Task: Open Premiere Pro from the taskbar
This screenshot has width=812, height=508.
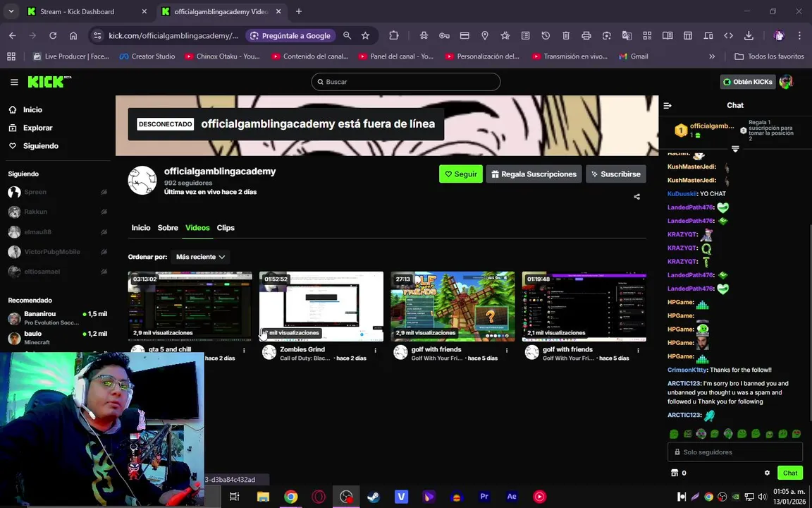Action: pyautogui.click(x=484, y=497)
